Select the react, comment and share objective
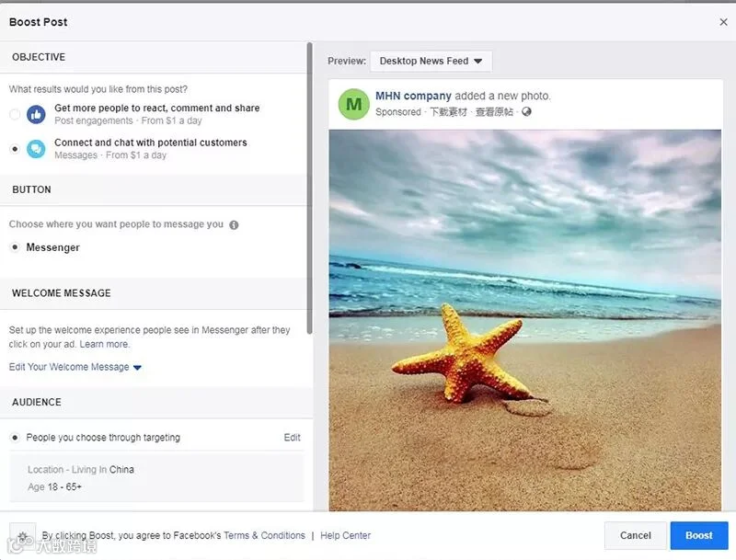 [15, 114]
